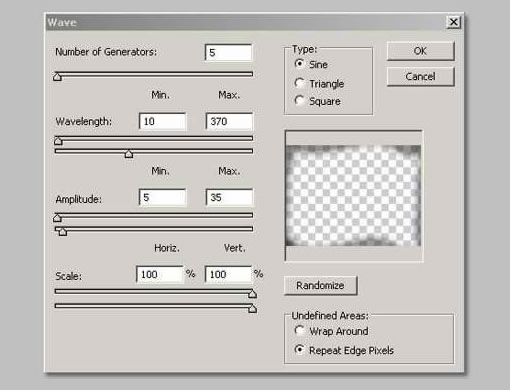Click the Horiz. Scale percentage field

pyautogui.click(x=160, y=274)
